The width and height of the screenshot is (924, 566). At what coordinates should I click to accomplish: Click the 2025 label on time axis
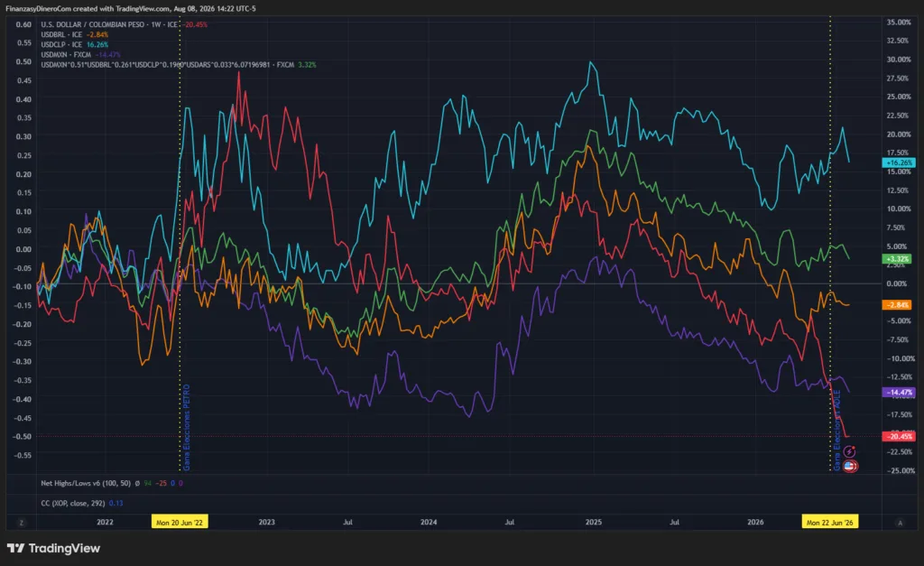(594, 523)
